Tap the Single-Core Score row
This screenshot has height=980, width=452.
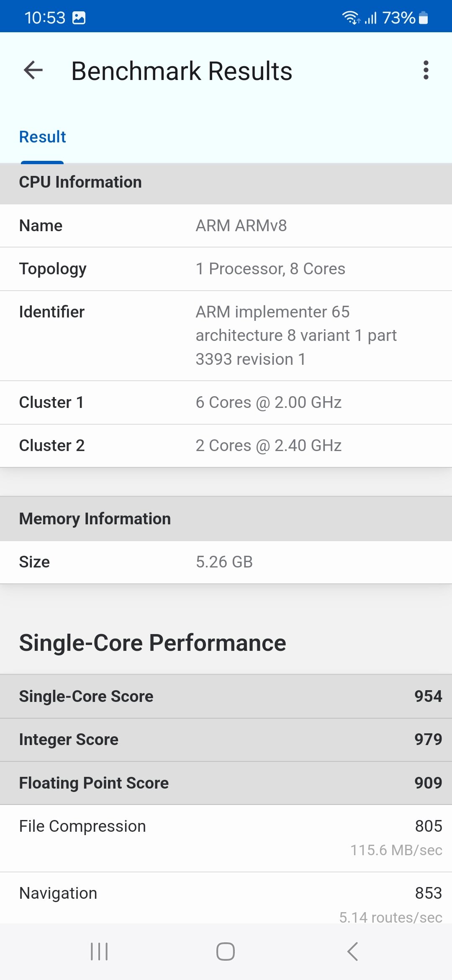click(x=226, y=696)
